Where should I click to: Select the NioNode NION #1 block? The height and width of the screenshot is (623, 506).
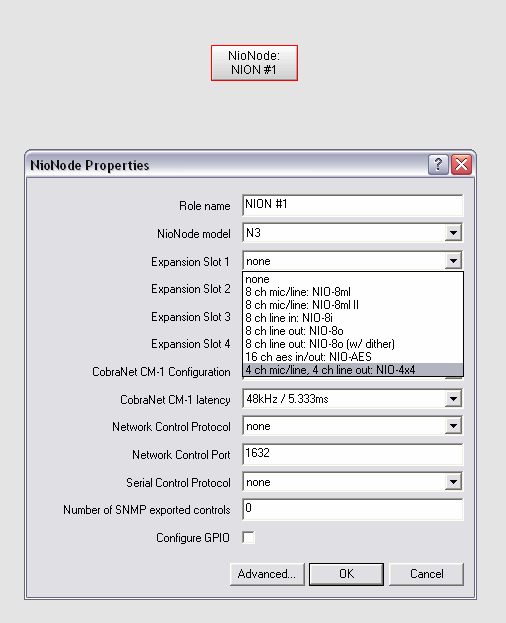click(254, 63)
